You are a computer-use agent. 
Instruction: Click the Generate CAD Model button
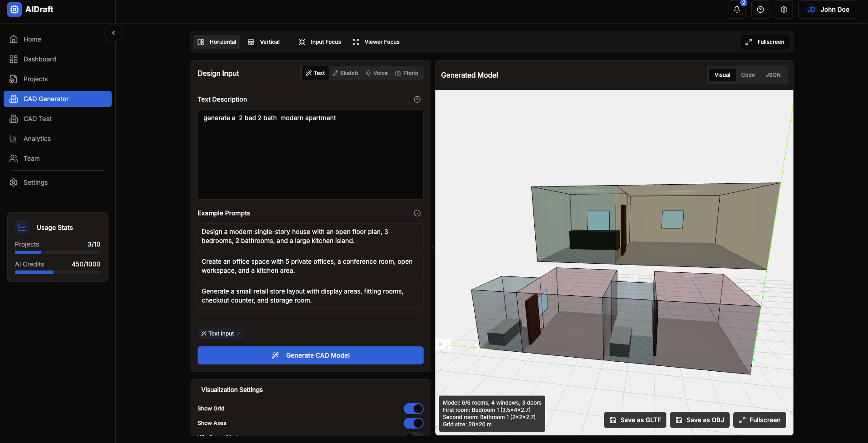pyautogui.click(x=310, y=355)
